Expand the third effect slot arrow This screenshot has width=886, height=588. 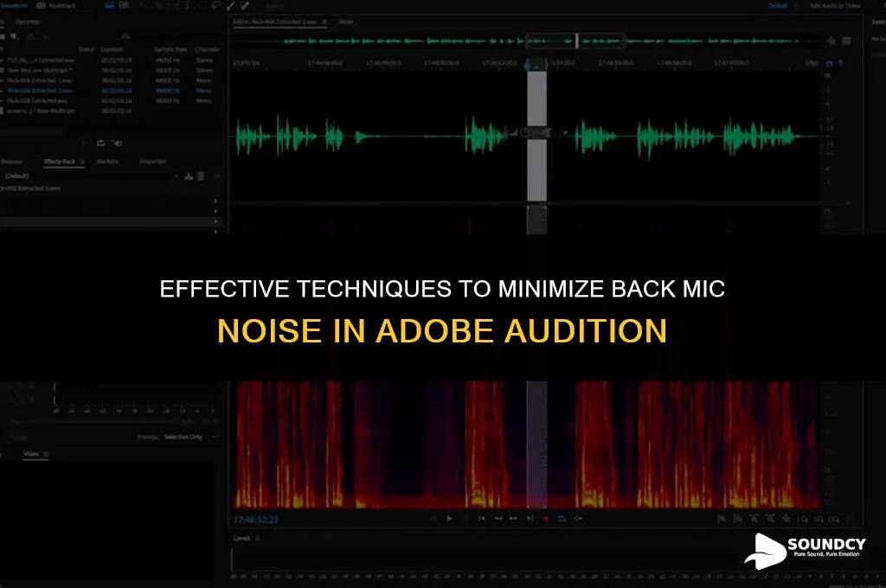[215, 221]
